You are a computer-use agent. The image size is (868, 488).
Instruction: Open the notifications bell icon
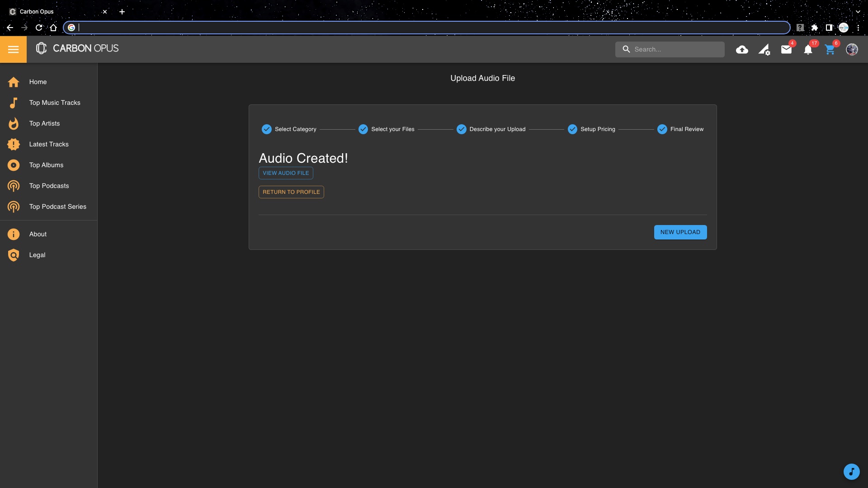(x=808, y=50)
